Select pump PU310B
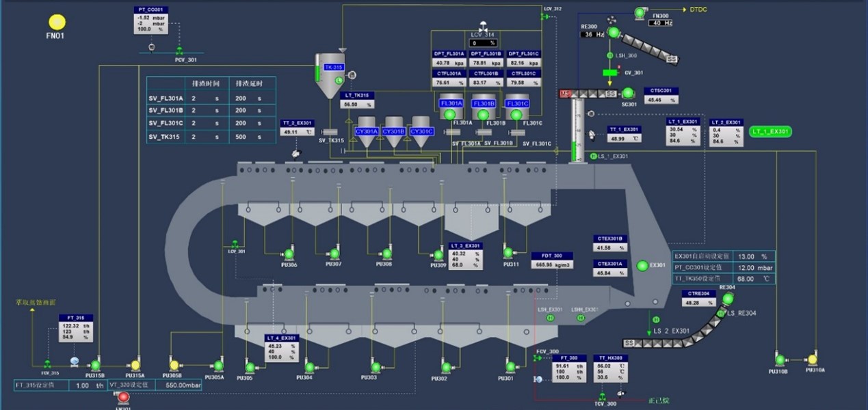 [780, 359]
